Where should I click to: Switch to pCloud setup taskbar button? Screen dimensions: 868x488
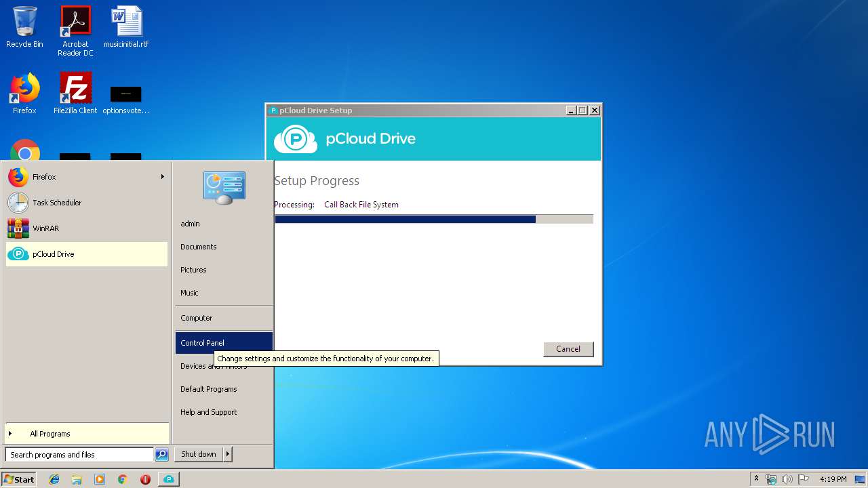(x=168, y=479)
